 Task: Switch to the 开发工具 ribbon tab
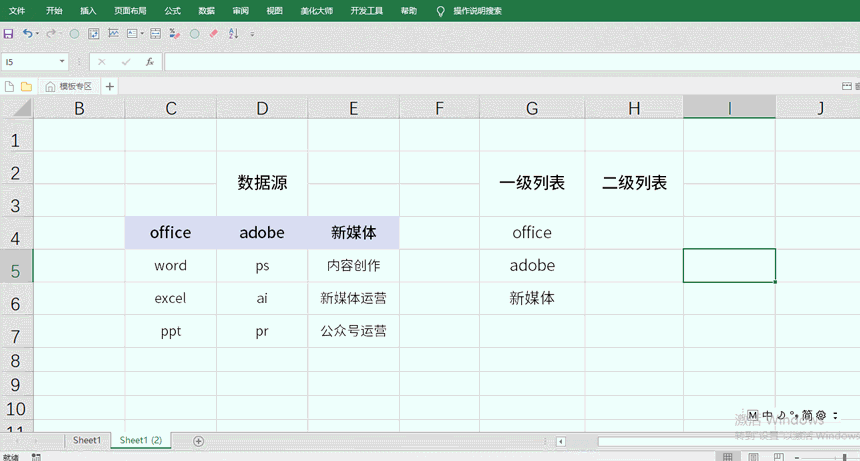pos(367,11)
